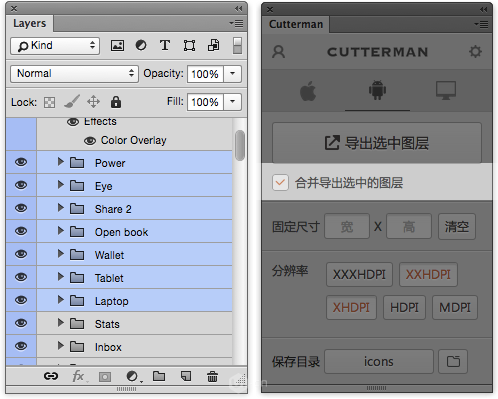The image size is (498, 399).
Task: Click the type layer filter icon
Action: (x=165, y=45)
